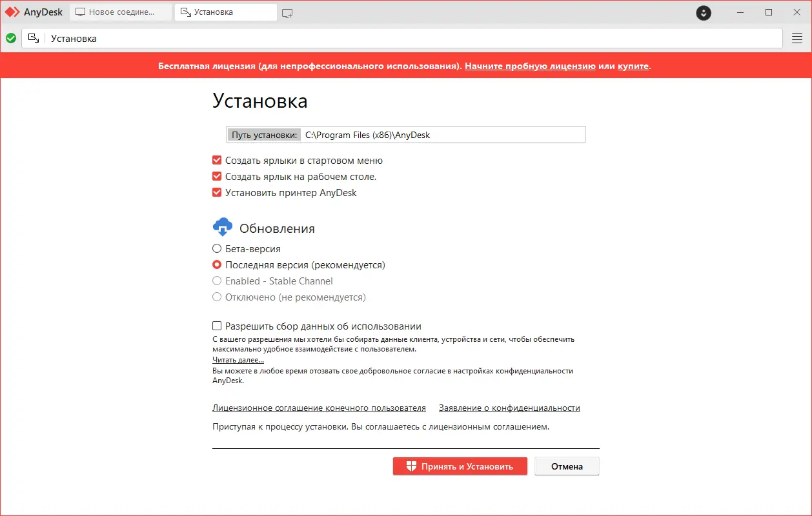Screen dimensions: 812x516
Task: Click the monitor icon on the Новое соединение tab
Action: 80,11
